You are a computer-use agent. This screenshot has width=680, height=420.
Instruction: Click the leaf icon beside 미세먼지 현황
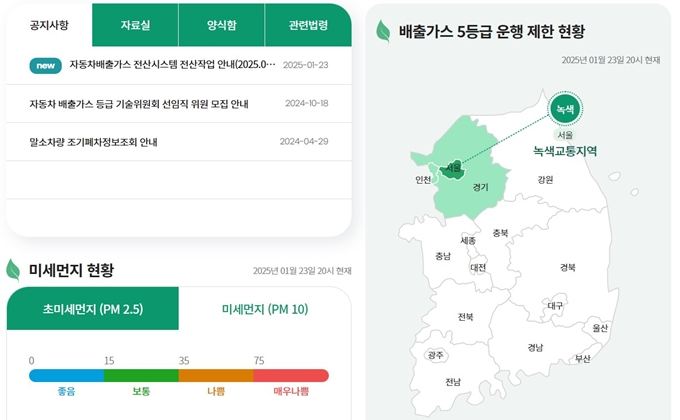13,270
